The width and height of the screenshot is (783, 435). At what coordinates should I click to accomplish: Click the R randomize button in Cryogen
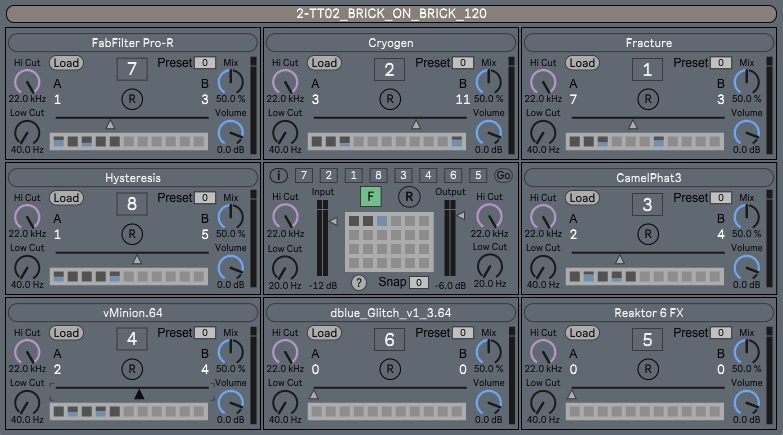click(x=390, y=99)
